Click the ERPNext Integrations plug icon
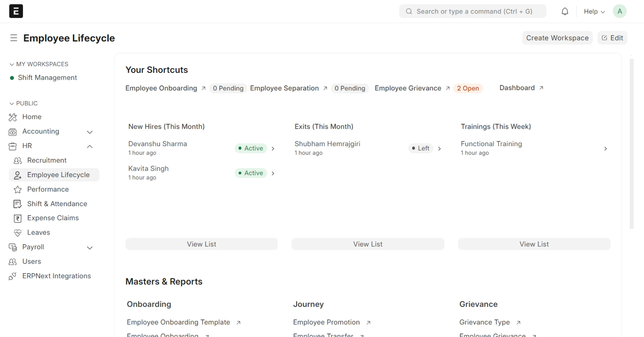The width and height of the screenshot is (644, 337). click(12, 276)
